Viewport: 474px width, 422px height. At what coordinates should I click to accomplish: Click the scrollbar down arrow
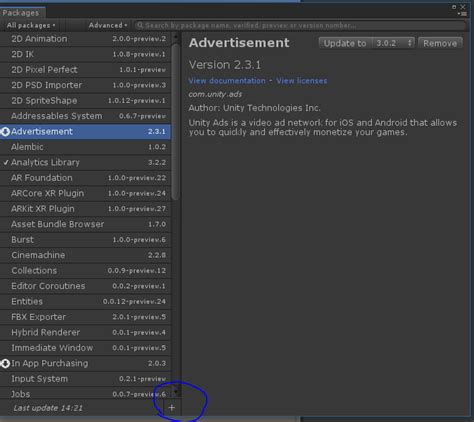(176, 392)
